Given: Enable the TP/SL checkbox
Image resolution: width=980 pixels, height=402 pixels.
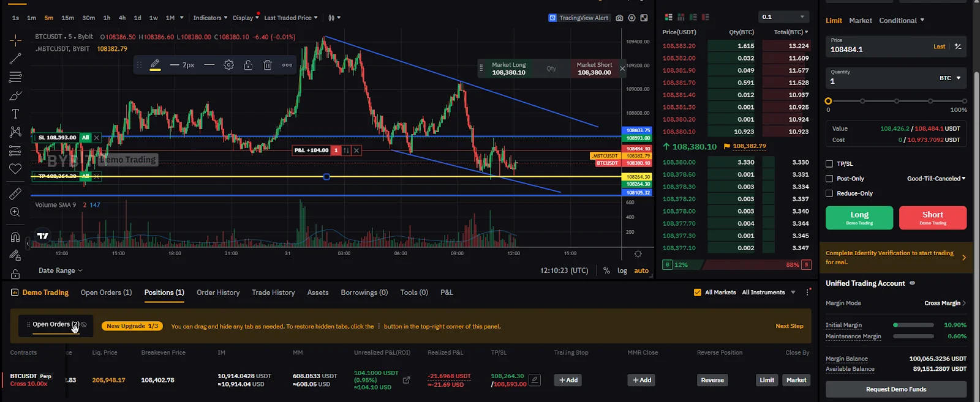Looking at the screenshot, I should coord(829,164).
